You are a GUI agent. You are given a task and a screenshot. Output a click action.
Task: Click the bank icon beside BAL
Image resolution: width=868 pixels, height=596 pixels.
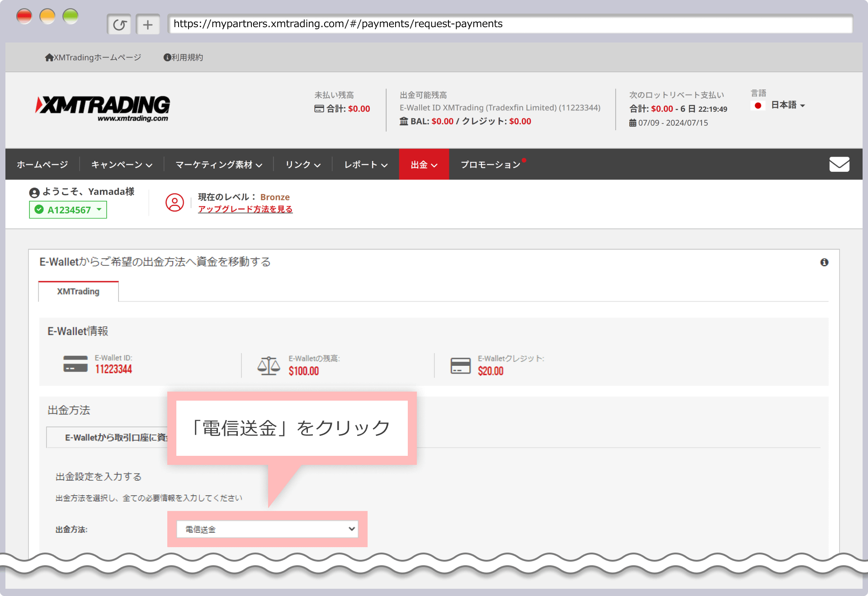point(404,121)
